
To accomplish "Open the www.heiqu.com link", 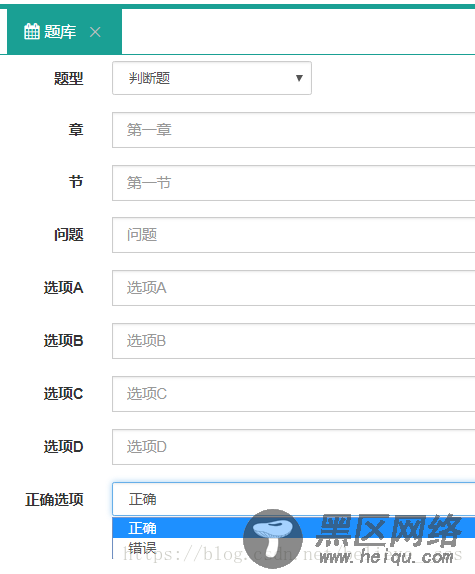I will click(386, 557).
